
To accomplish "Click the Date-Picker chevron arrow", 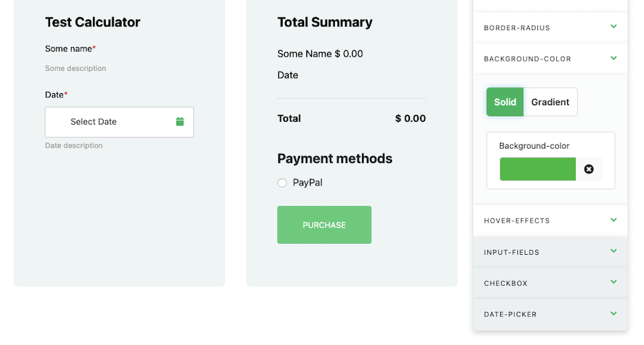I will click(613, 314).
